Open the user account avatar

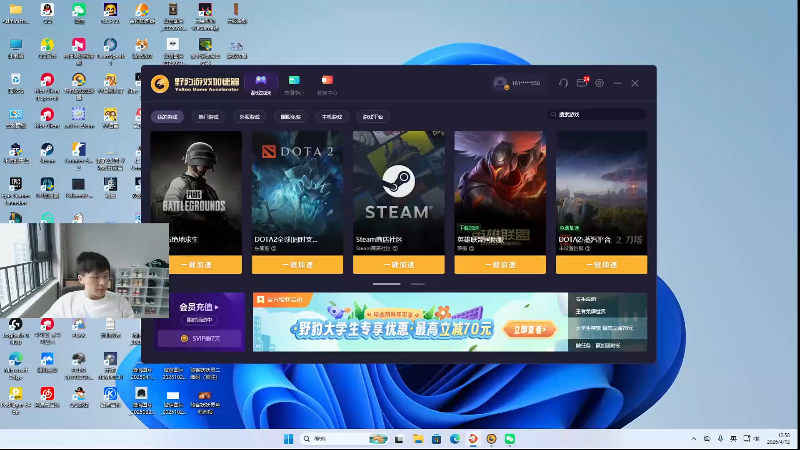point(501,83)
